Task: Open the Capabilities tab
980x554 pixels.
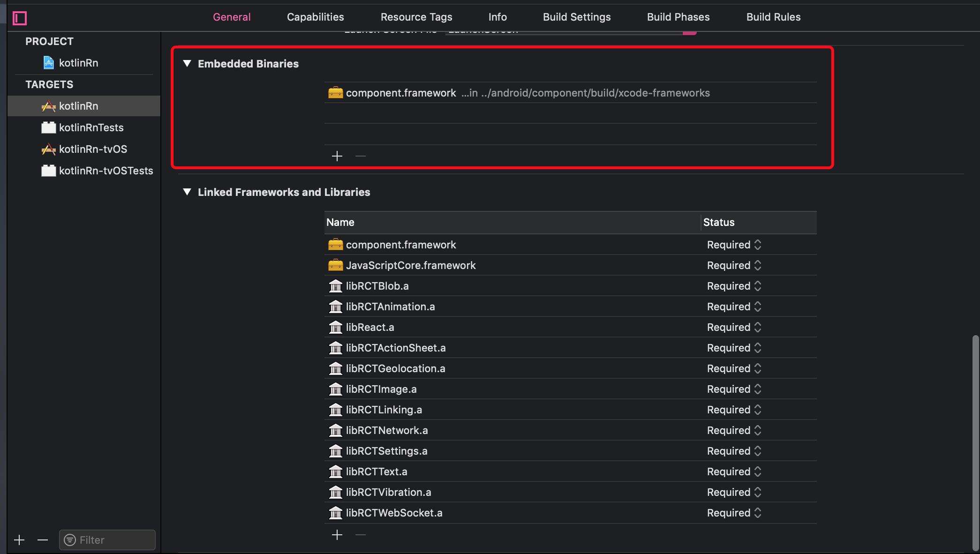Action: pyautogui.click(x=315, y=17)
